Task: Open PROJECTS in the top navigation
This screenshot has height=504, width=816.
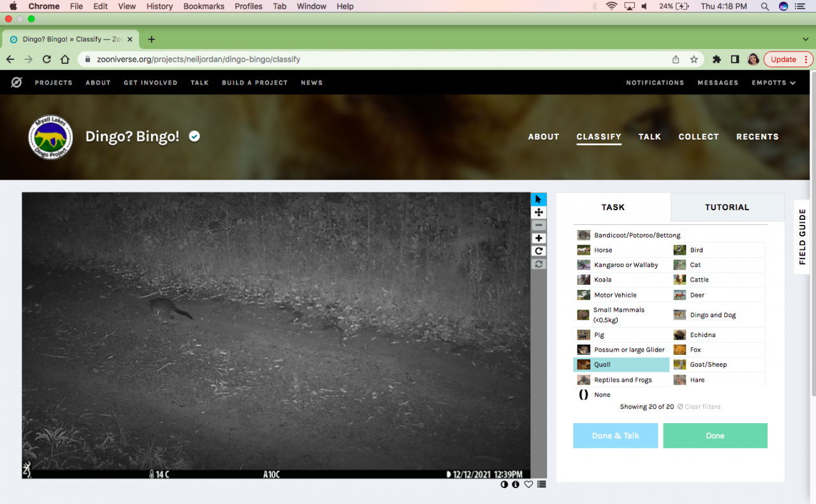Action: (54, 83)
